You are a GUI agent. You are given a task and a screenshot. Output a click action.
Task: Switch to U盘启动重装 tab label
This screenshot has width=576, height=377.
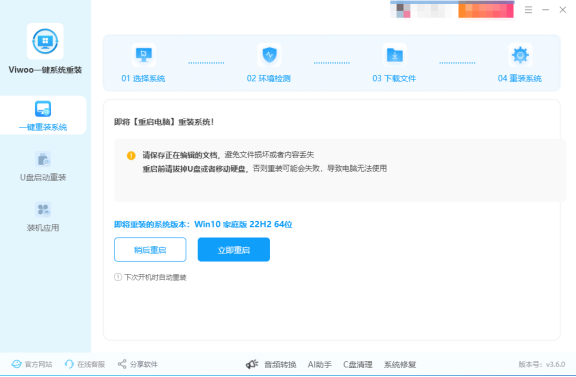43,177
